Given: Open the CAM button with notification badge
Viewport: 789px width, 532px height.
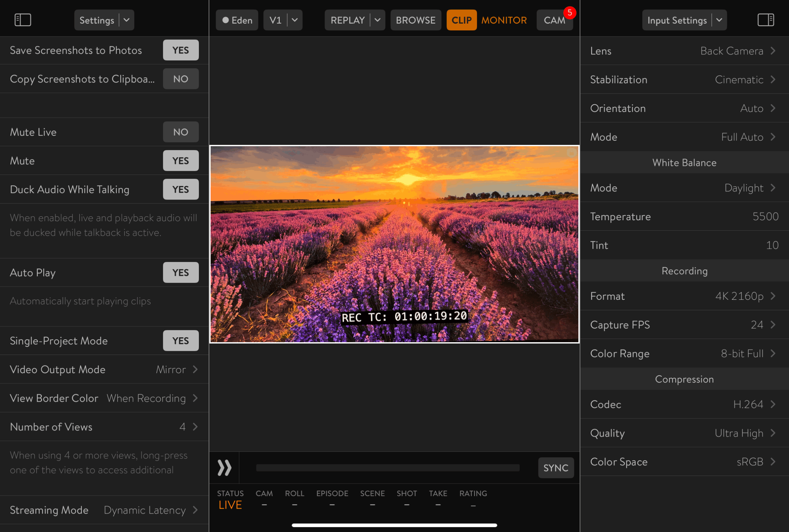Looking at the screenshot, I should pos(554,20).
